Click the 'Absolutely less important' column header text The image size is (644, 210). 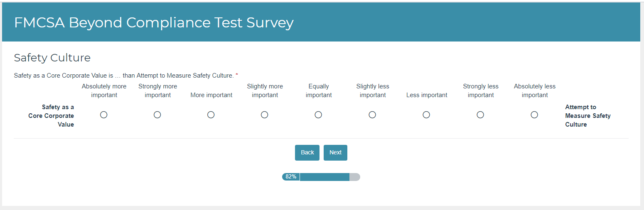coord(535,91)
